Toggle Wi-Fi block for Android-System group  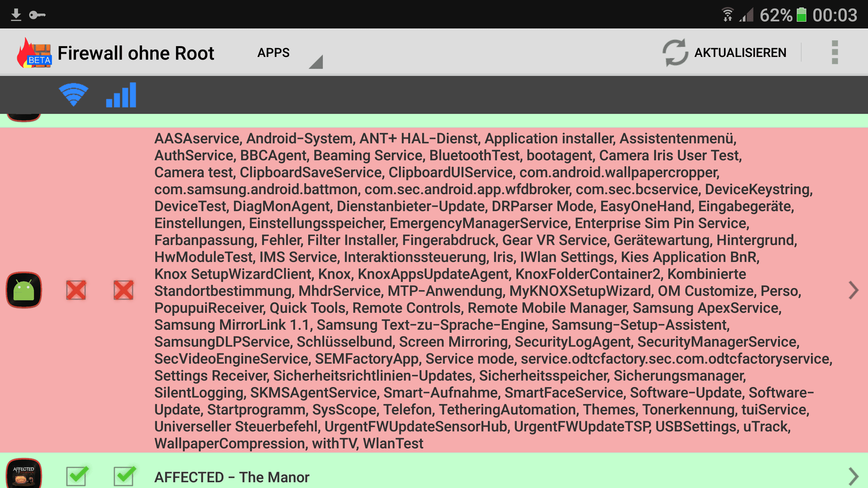(x=76, y=290)
